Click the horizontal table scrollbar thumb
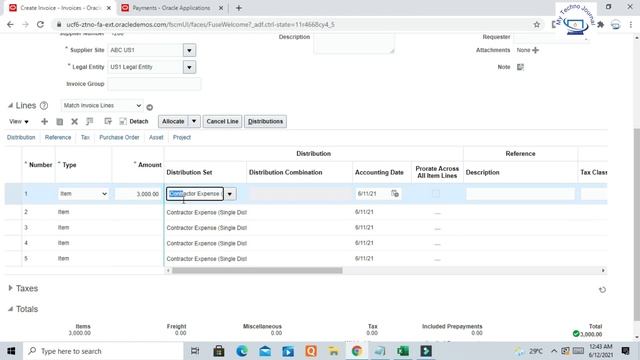 [x=257, y=270]
